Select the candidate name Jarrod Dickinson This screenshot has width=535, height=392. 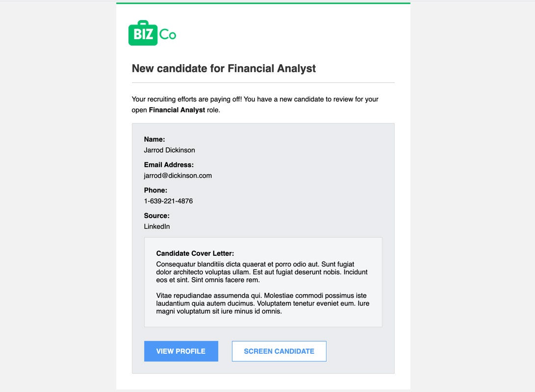[x=169, y=150]
